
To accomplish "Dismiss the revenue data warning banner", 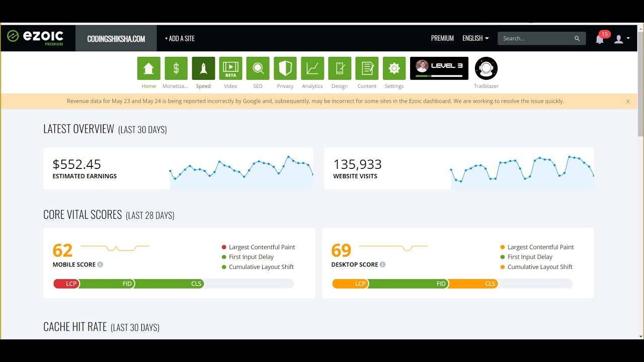I will 628,102.
